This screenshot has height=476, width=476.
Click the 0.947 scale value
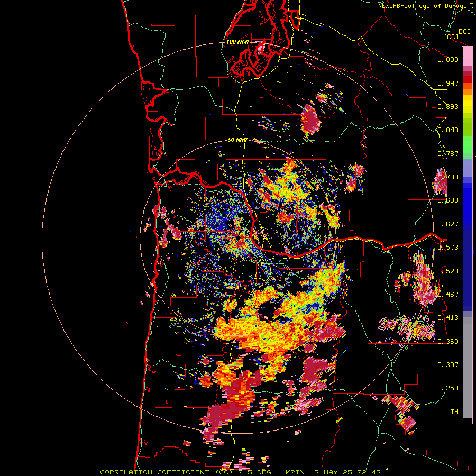pos(448,83)
